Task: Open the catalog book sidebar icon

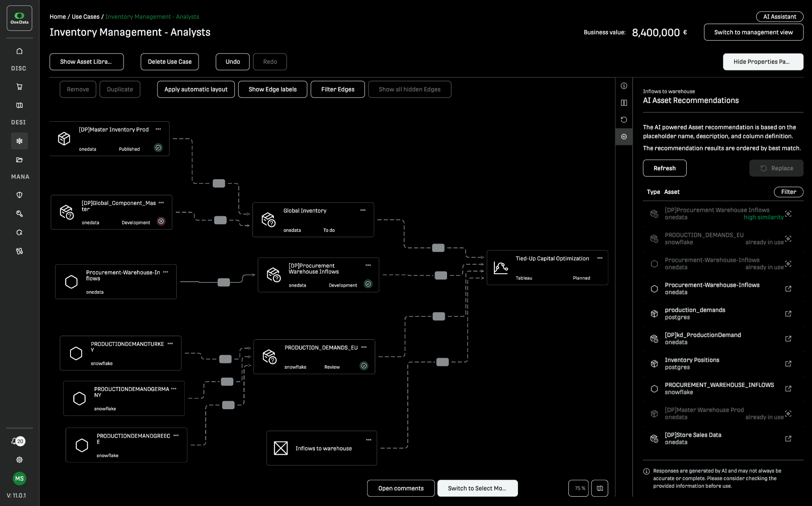Action: 19,105
